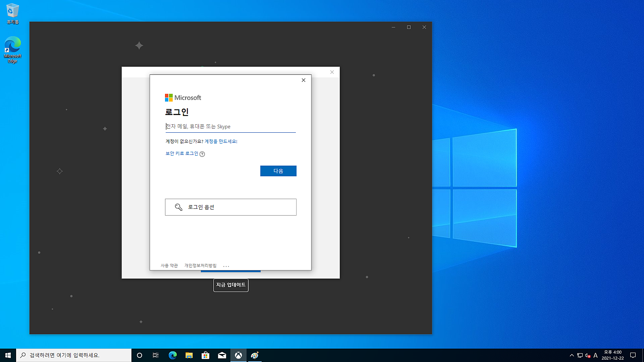The image size is (644, 362).
Task: Show hidden system tray icons
Action: (572, 355)
